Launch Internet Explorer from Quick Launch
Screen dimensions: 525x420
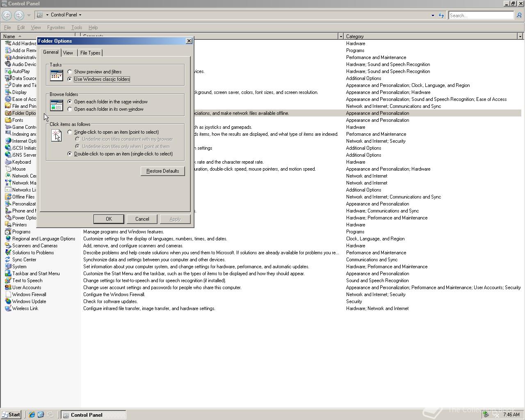[x=32, y=415]
